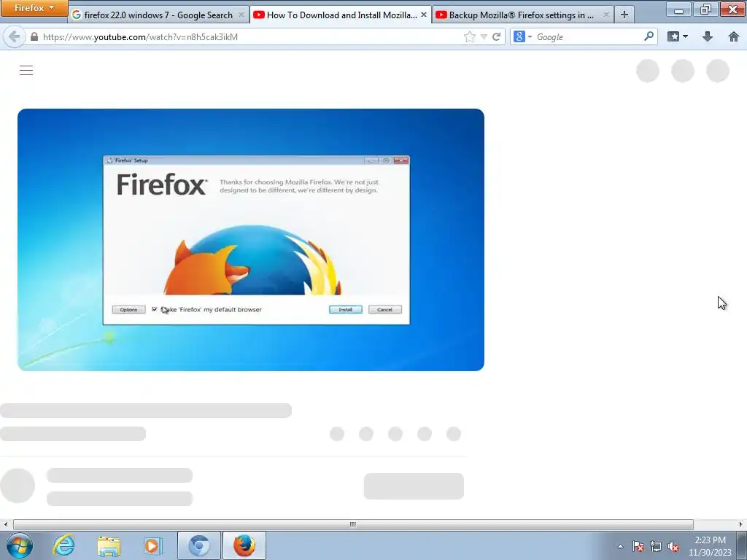Close the How To Download and Install tab

click(x=424, y=15)
